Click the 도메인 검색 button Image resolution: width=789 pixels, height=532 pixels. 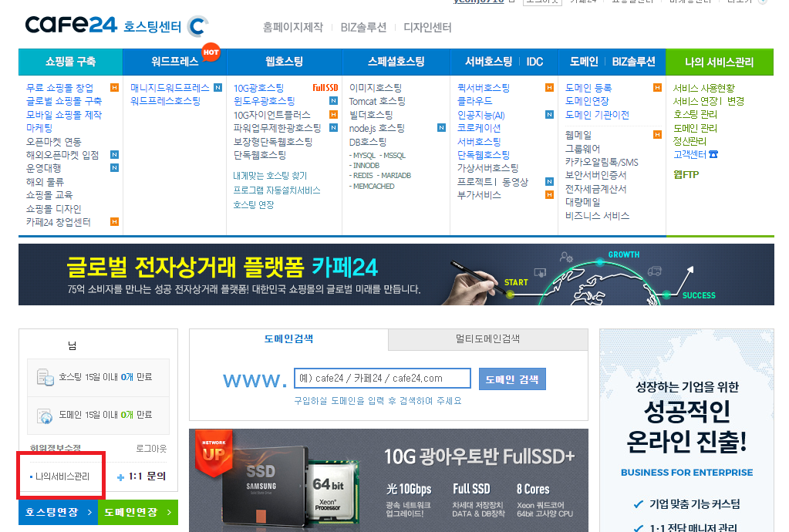coord(512,379)
